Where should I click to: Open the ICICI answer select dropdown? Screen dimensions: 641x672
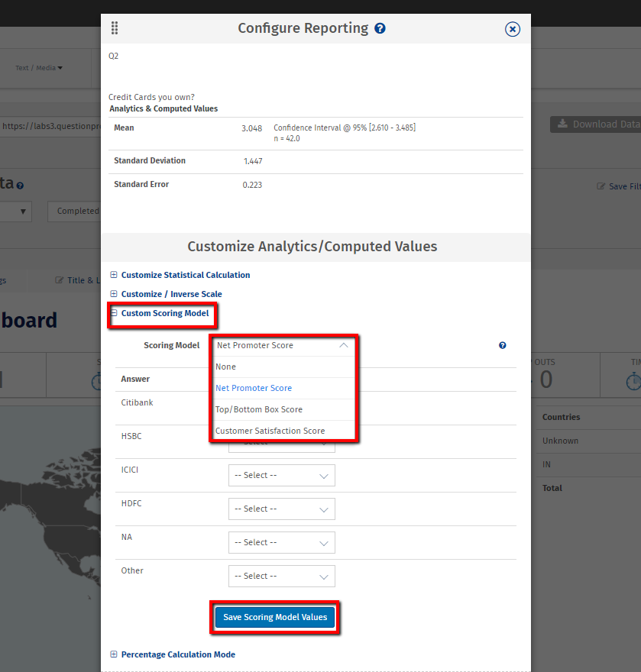281,475
